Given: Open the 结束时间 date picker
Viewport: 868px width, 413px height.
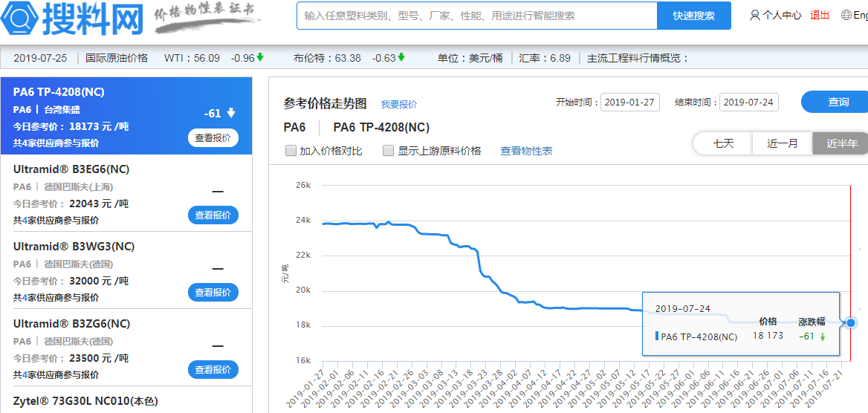Looking at the screenshot, I should [748, 103].
